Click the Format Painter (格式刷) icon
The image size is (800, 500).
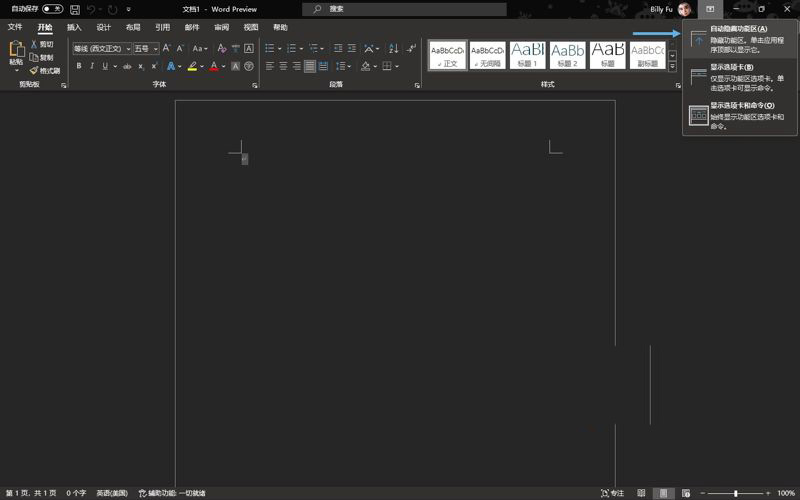point(45,71)
